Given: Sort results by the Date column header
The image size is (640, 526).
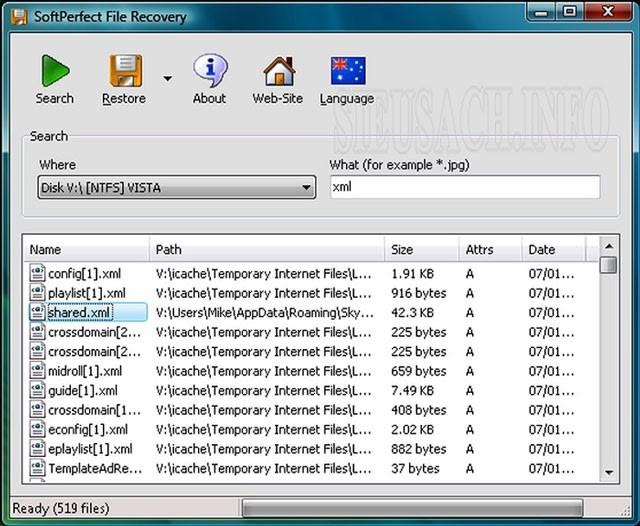Looking at the screenshot, I should pos(554,249).
